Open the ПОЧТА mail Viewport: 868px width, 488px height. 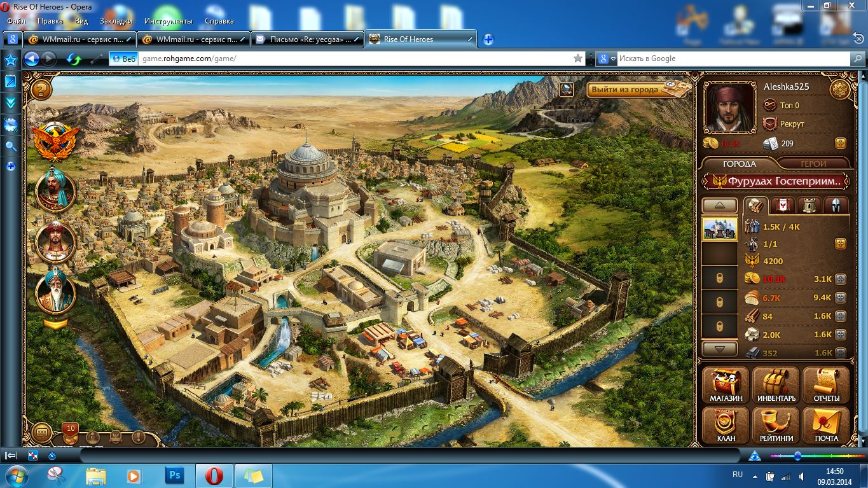coord(827,425)
